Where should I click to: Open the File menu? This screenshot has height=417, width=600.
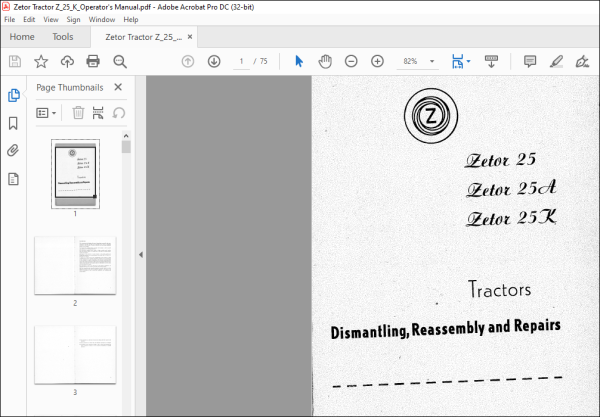tap(10, 20)
